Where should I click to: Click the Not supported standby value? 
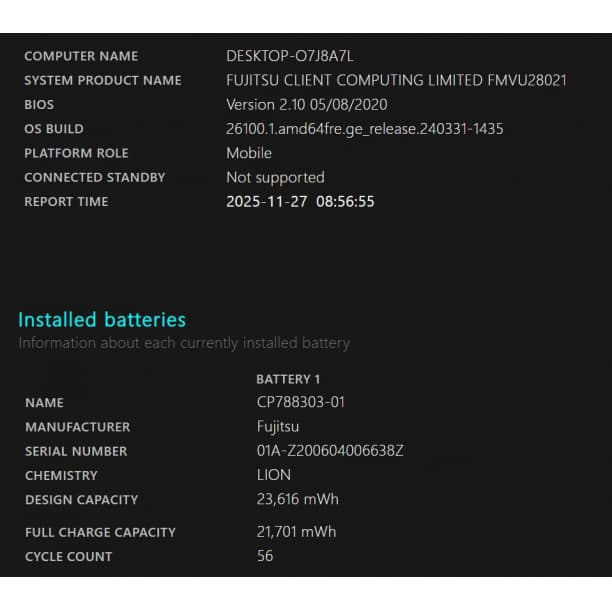(x=275, y=177)
